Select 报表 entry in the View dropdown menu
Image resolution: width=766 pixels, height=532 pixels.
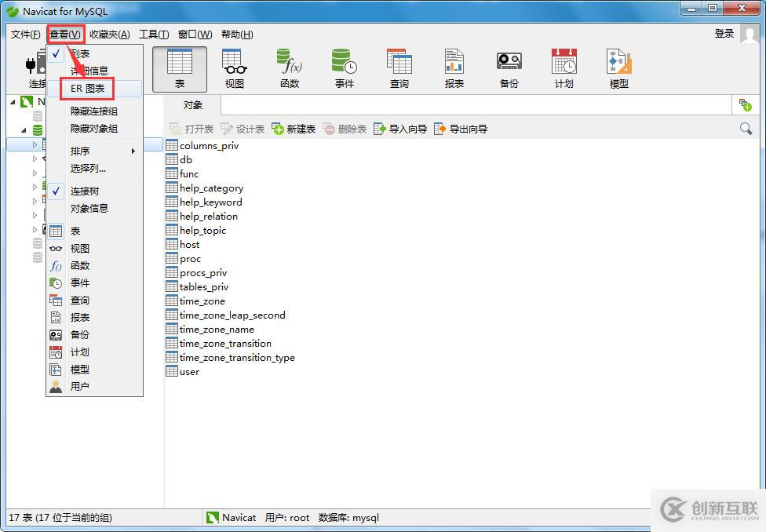coord(95,318)
